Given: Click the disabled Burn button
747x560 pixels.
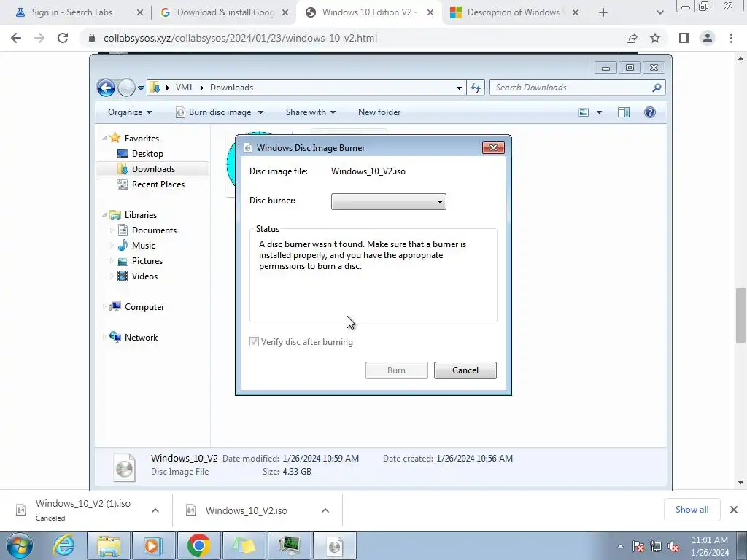Looking at the screenshot, I should tap(396, 370).
